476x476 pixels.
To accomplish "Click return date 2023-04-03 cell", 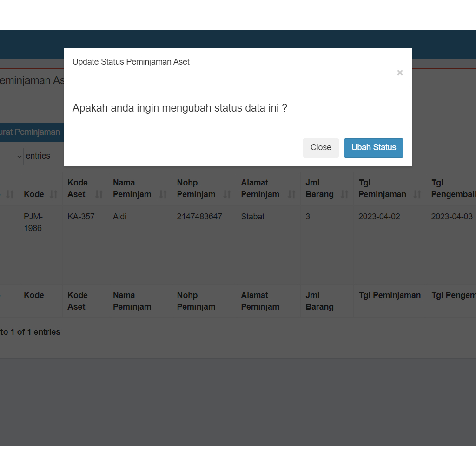I will (x=451, y=217).
